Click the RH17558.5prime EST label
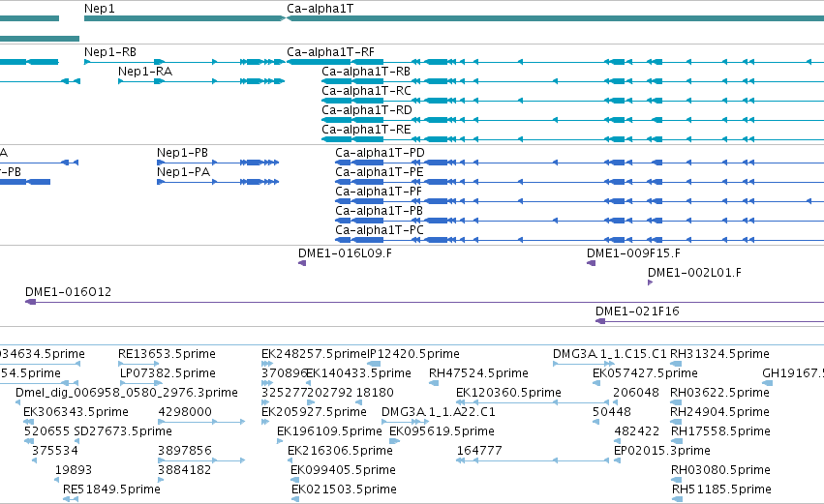 click(721, 432)
